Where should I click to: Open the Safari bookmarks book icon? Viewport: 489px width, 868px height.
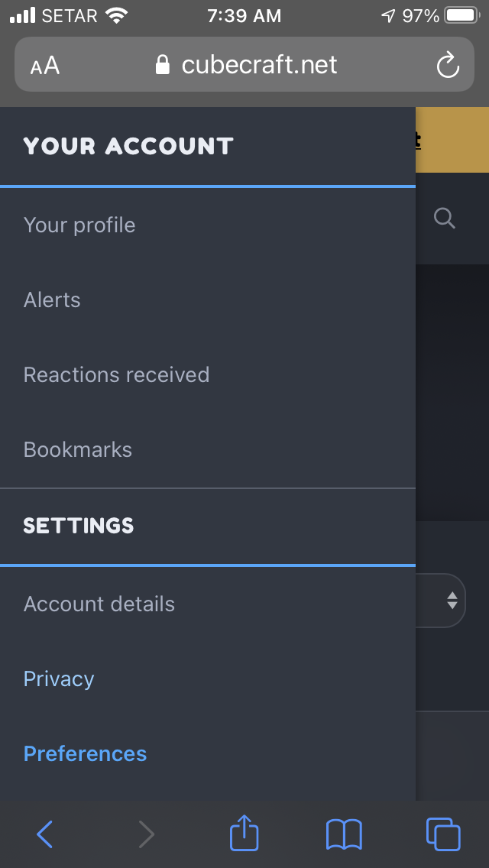[x=344, y=834]
